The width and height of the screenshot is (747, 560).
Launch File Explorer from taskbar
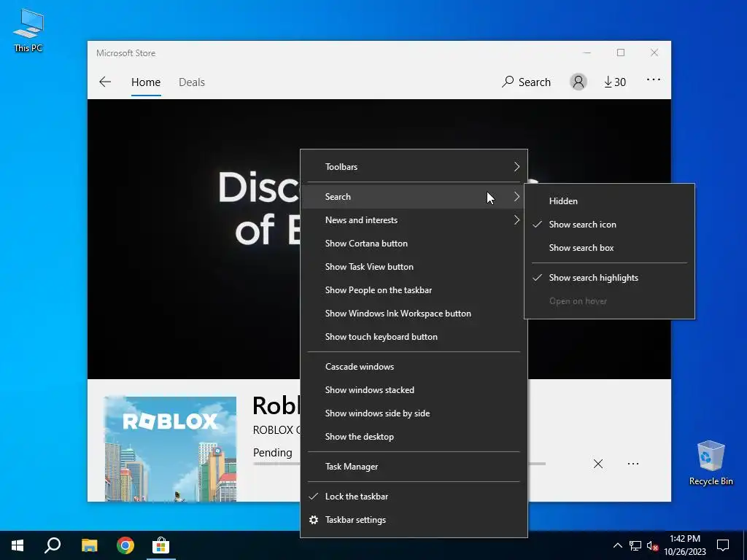pos(89,545)
